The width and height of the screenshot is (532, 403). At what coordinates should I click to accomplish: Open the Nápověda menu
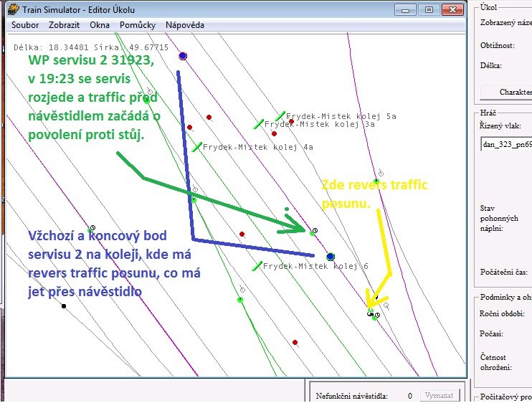coord(185,24)
